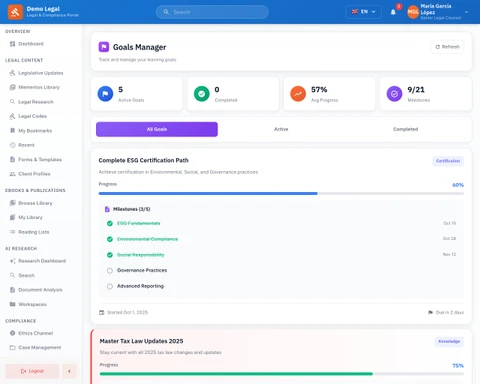Screen dimensions: 480x384
Task: Open Research Dashboard
Action: click(38, 261)
